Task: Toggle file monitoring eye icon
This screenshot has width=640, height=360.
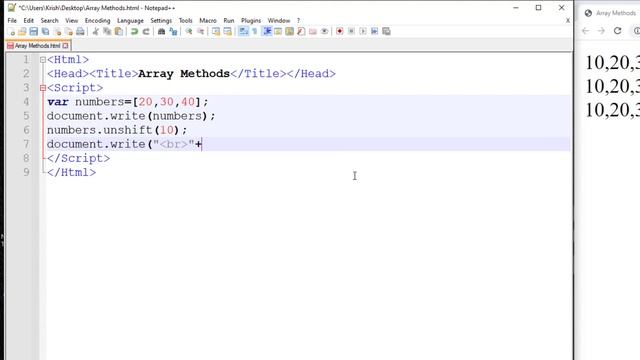Action: click(x=324, y=31)
